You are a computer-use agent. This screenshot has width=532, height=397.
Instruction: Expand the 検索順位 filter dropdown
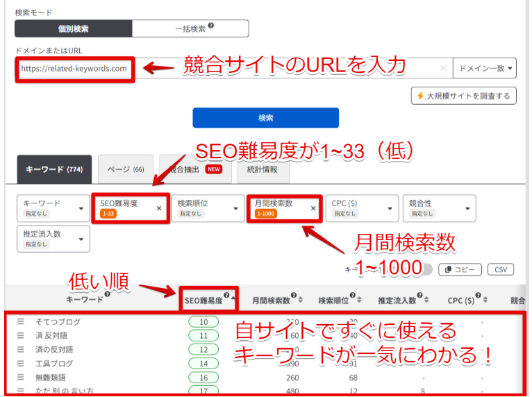pos(205,208)
